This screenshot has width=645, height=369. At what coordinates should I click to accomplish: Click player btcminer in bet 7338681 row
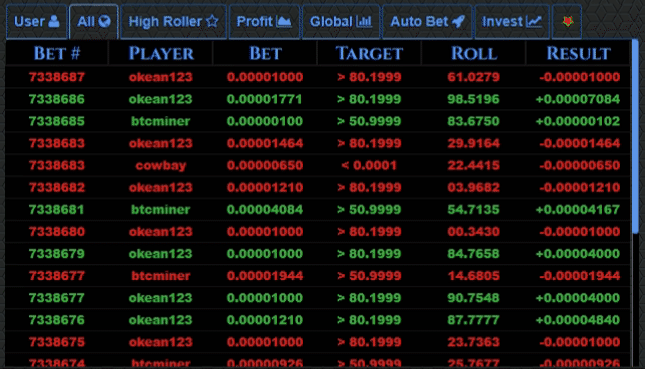coord(161,210)
